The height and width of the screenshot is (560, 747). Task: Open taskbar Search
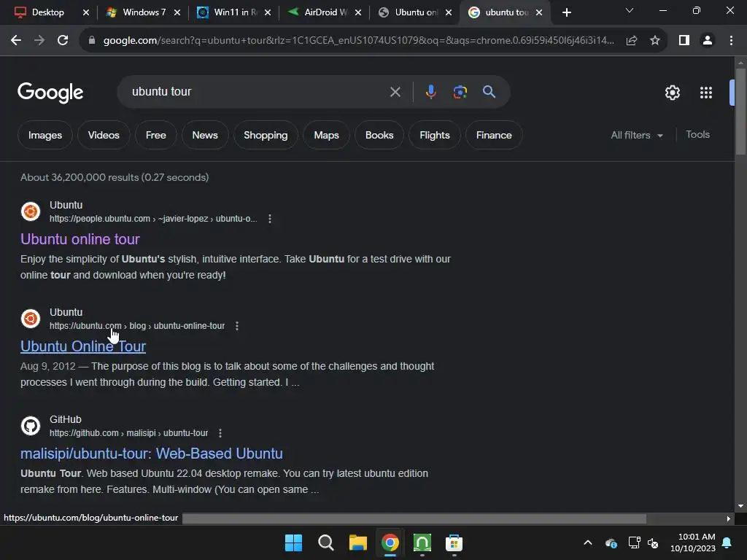326,542
